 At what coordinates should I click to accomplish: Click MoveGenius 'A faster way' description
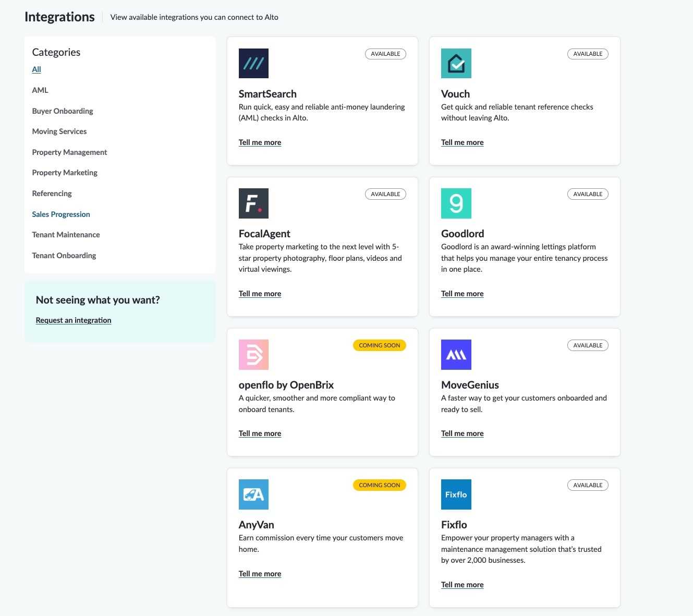click(x=524, y=404)
